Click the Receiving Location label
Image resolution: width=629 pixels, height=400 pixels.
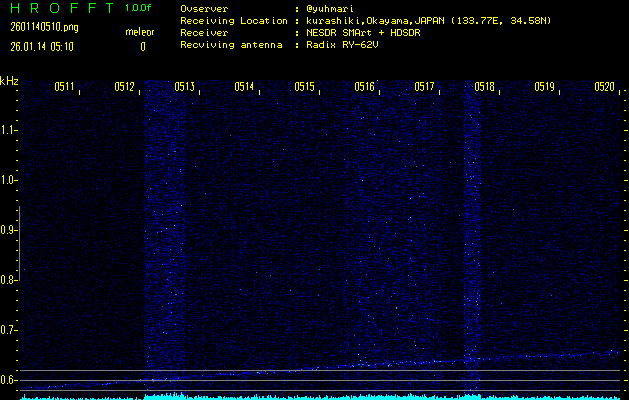(x=234, y=21)
